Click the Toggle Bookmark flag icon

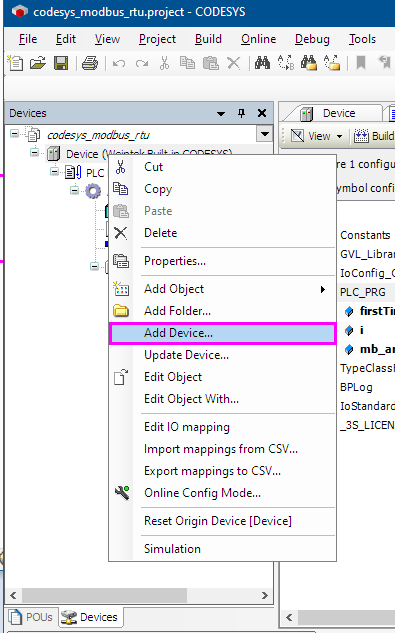361,63
